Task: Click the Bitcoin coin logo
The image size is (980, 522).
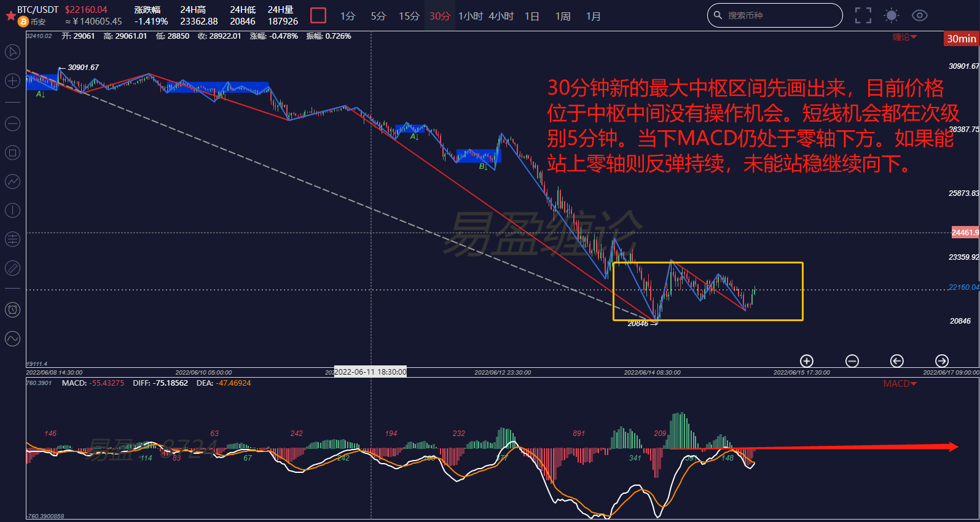Action: coord(23,21)
